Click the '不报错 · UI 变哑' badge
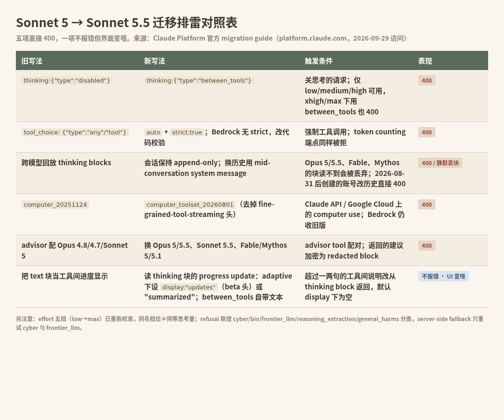The image size is (504, 420). coord(443,276)
